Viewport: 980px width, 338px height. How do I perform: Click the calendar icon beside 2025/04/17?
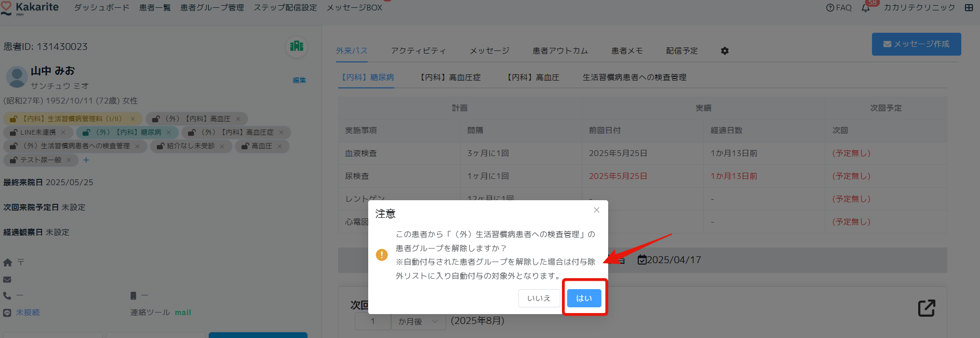point(642,259)
